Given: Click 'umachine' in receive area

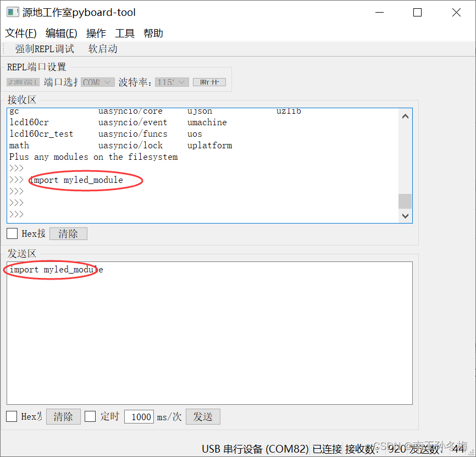Looking at the screenshot, I should pos(207,122).
